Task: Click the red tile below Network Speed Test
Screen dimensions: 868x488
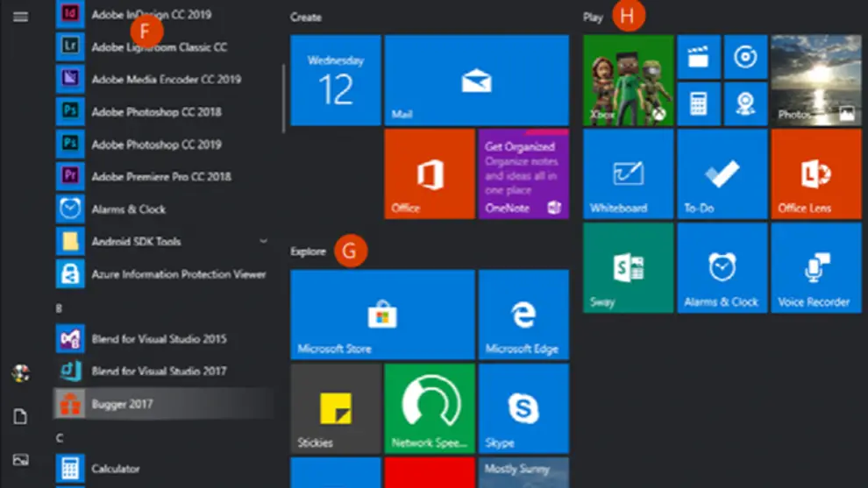Action: (x=430, y=472)
